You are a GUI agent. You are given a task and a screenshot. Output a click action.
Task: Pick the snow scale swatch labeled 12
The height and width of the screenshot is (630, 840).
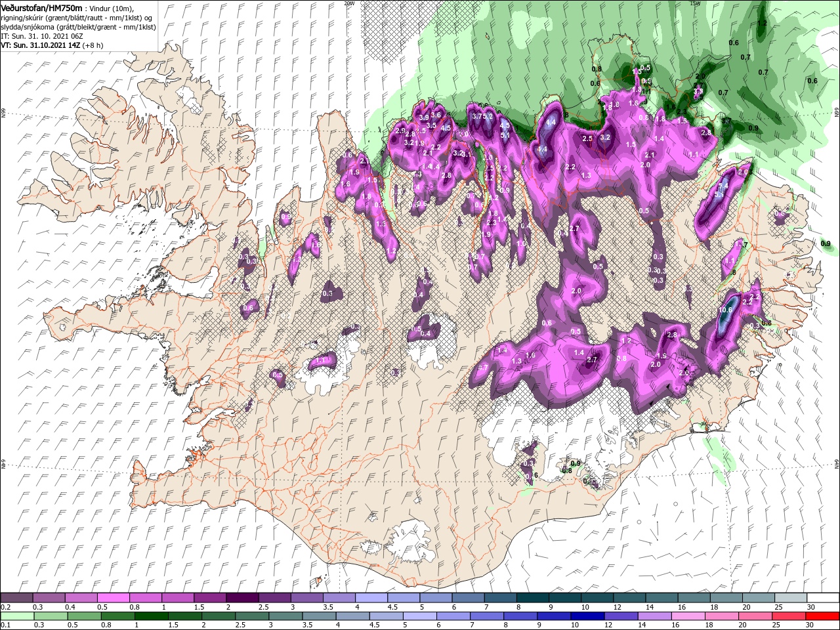tap(629, 597)
